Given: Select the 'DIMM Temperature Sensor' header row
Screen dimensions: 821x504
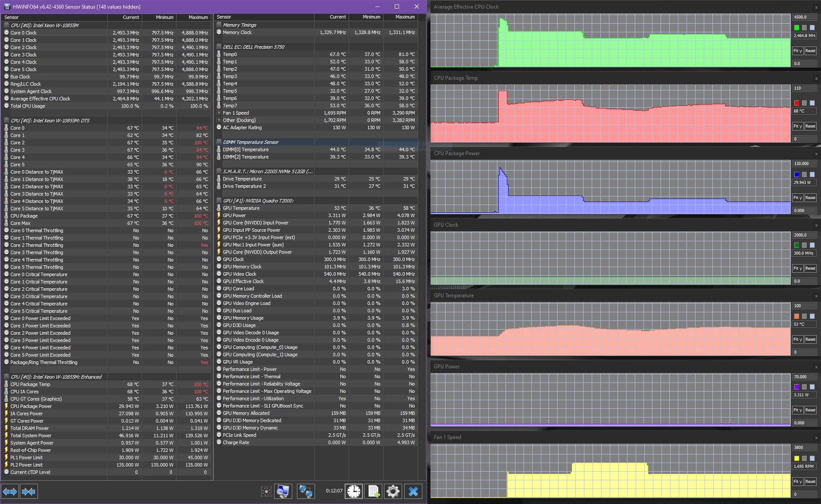Looking at the screenshot, I should point(316,142).
